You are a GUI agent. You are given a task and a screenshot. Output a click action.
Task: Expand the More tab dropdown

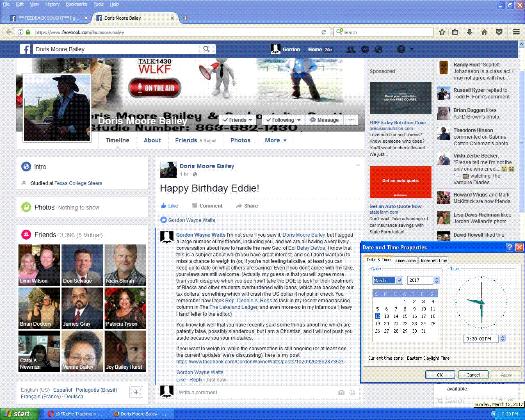coord(276,140)
